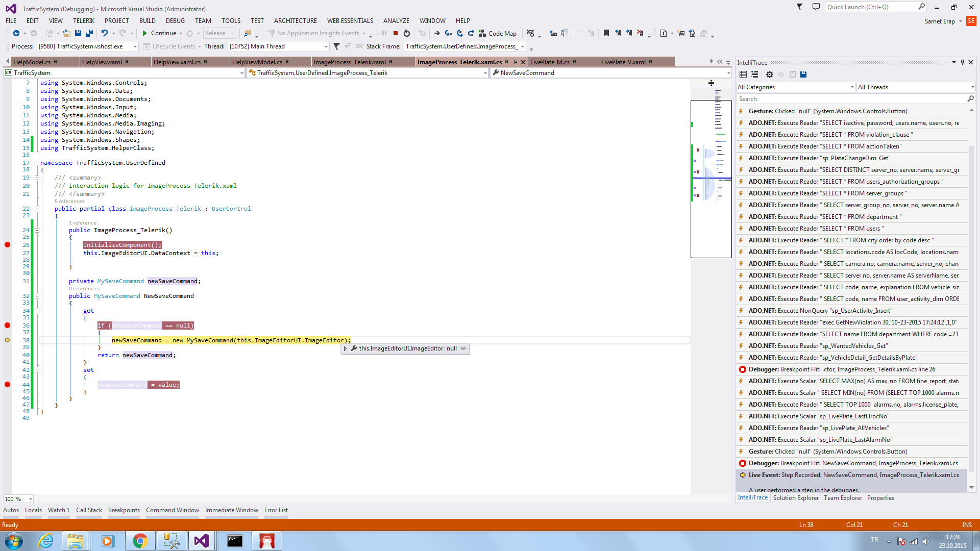Click the Continue button
The height and width of the screenshot is (551, 980).
(159, 33)
